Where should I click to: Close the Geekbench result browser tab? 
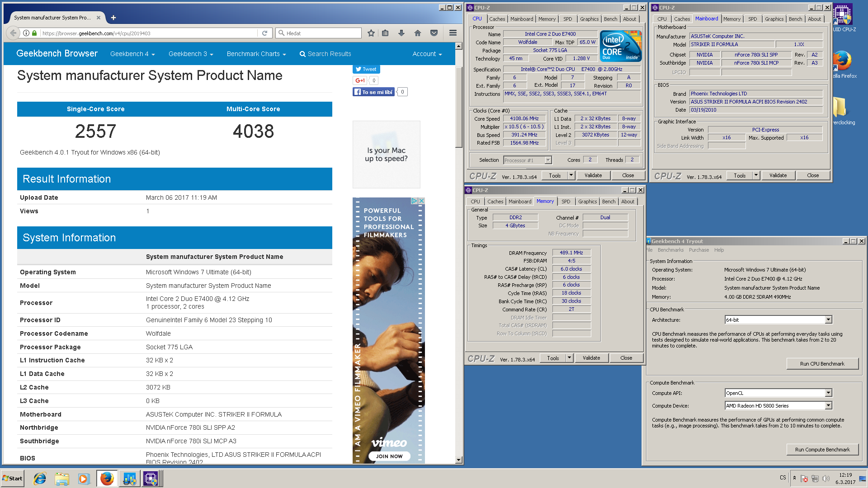pos(99,18)
